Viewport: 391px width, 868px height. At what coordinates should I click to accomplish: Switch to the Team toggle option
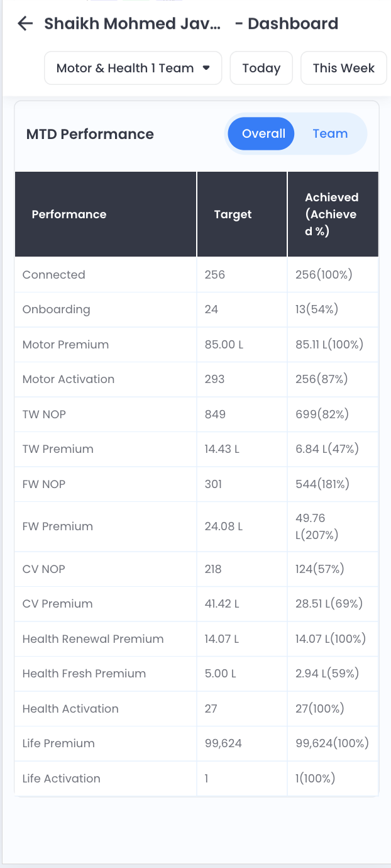[x=330, y=133]
